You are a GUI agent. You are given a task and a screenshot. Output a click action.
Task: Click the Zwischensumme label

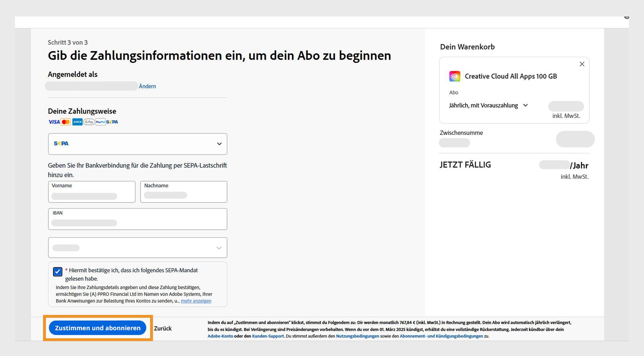pos(461,133)
